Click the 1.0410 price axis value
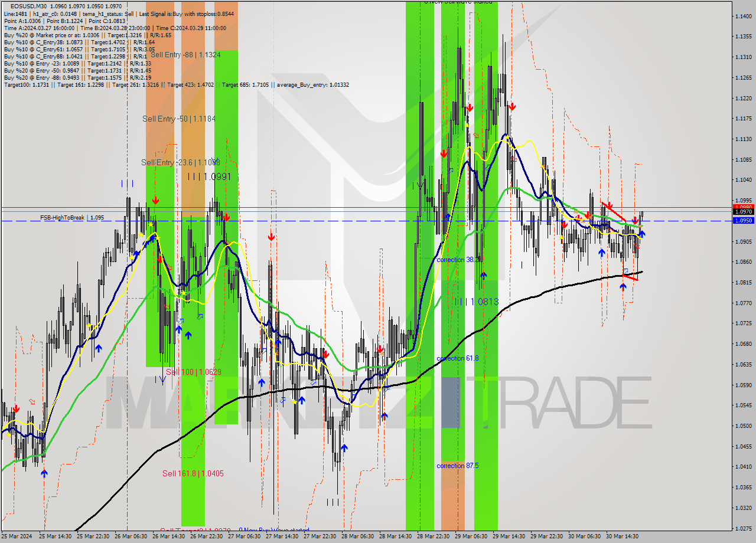This screenshot has height=543, width=756. (743, 467)
